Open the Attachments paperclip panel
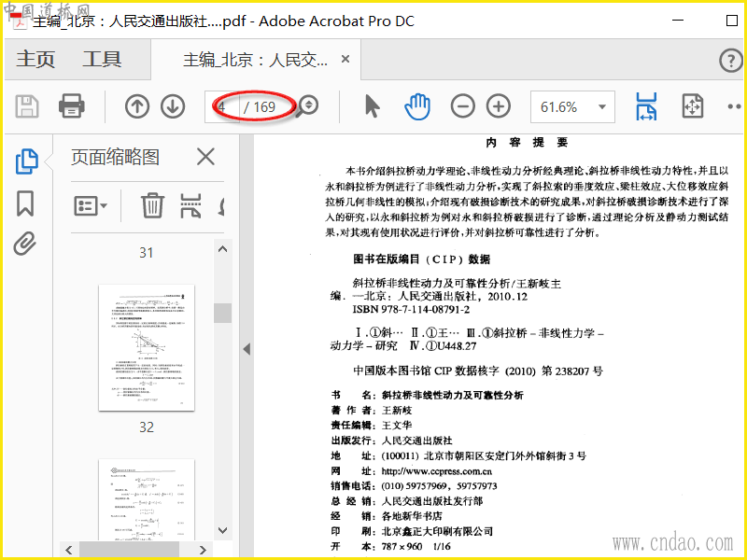Viewport: 747px width, 560px height. coord(25,244)
